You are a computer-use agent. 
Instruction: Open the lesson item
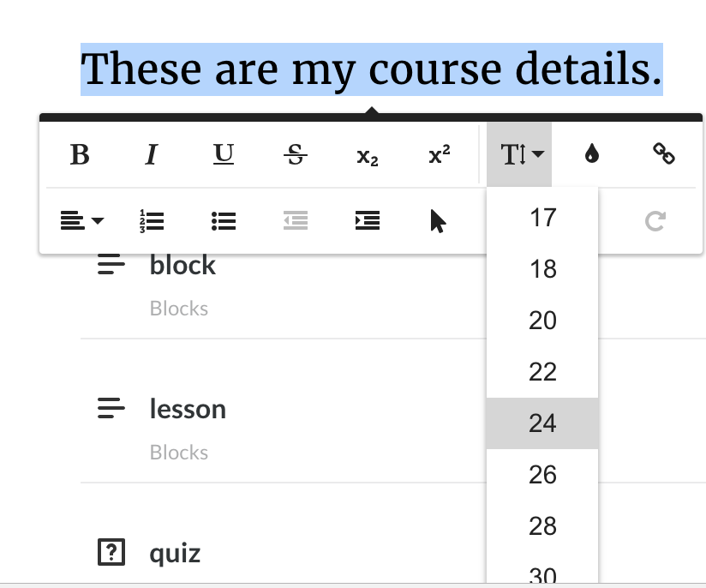click(x=188, y=409)
